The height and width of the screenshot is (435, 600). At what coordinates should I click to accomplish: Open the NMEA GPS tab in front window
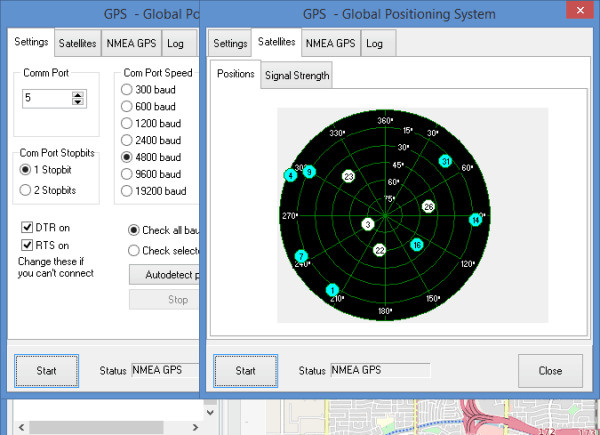[x=330, y=43]
